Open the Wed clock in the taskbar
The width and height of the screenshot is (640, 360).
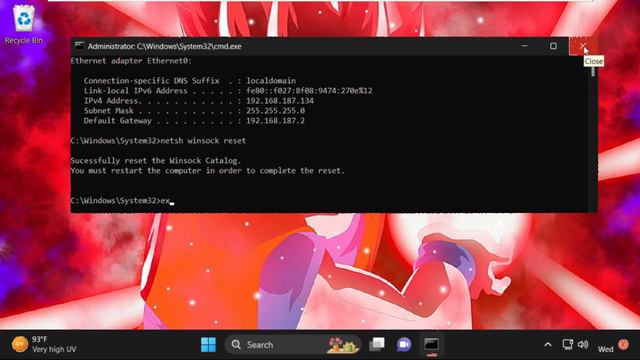(x=605, y=349)
